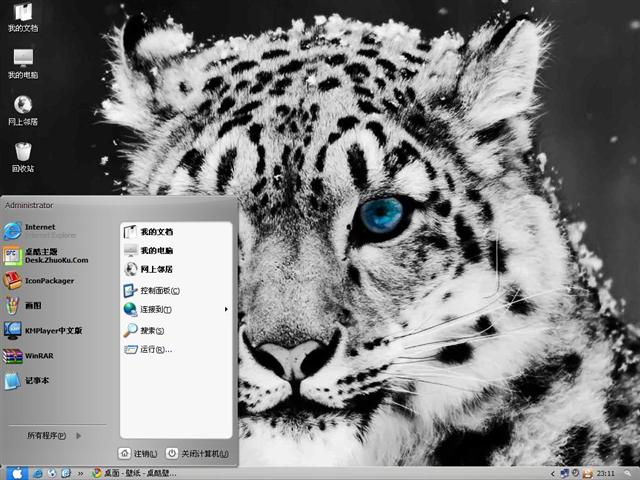
Task: Open 画图 paint program
Action: (23, 305)
